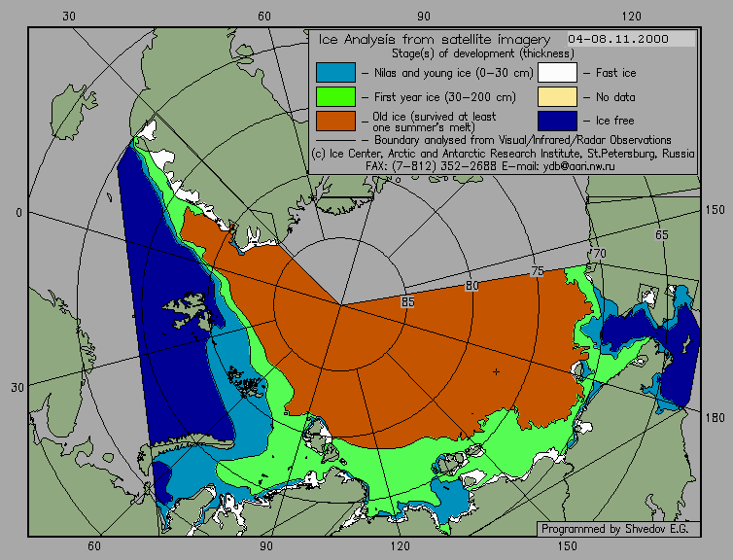Click the Nilas and young ice blue swatch
733x560 pixels.
point(335,73)
